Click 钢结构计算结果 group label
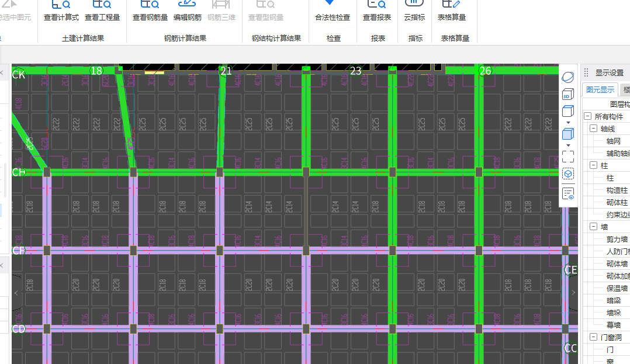Viewport: 630px width, 364px height. (276, 38)
